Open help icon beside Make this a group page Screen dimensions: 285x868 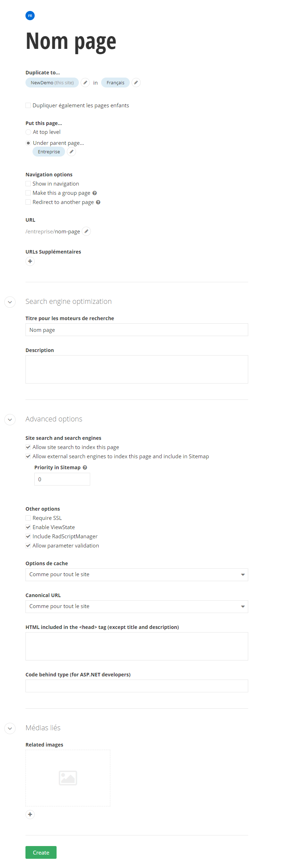[x=94, y=193]
